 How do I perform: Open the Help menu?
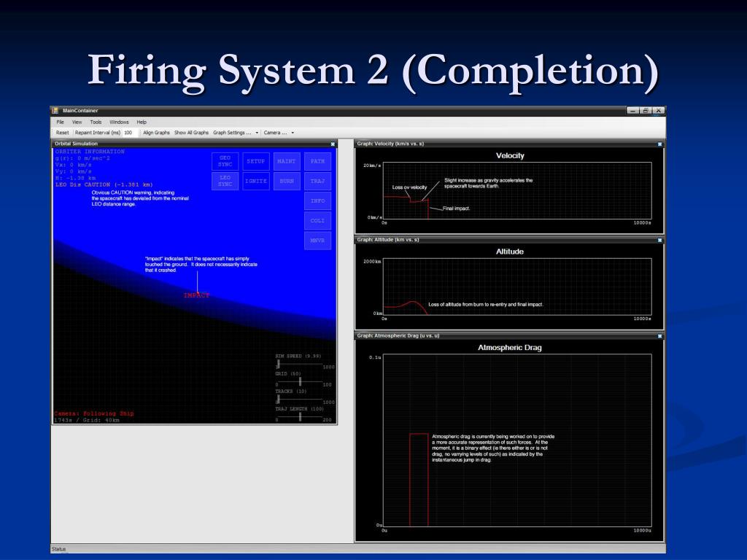point(142,122)
